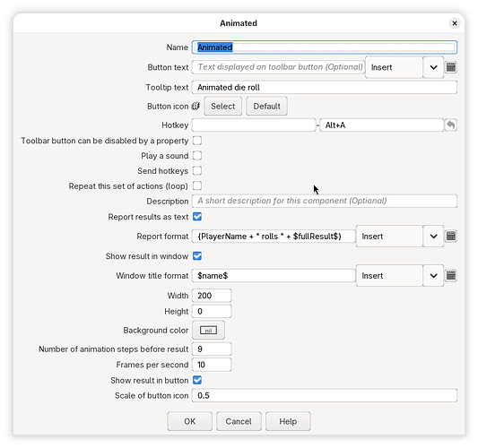
Task: Click the empty Hotkey capture field
Action: (254, 125)
